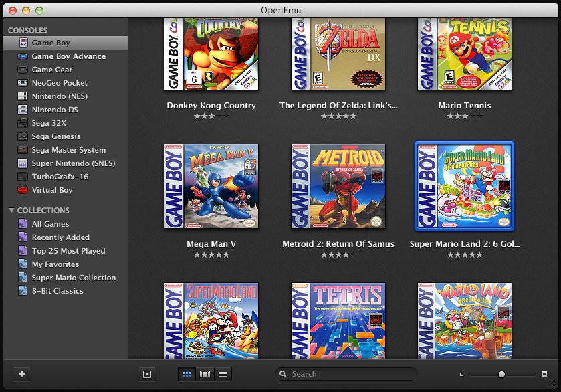
Task: Click the "Mega Man V" title text
Action: pyautogui.click(x=211, y=243)
